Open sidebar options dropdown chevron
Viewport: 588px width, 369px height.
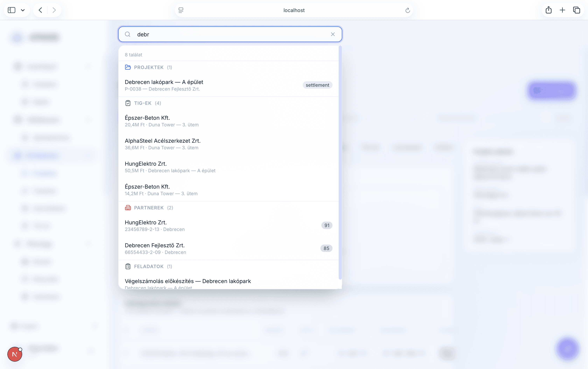click(x=23, y=10)
